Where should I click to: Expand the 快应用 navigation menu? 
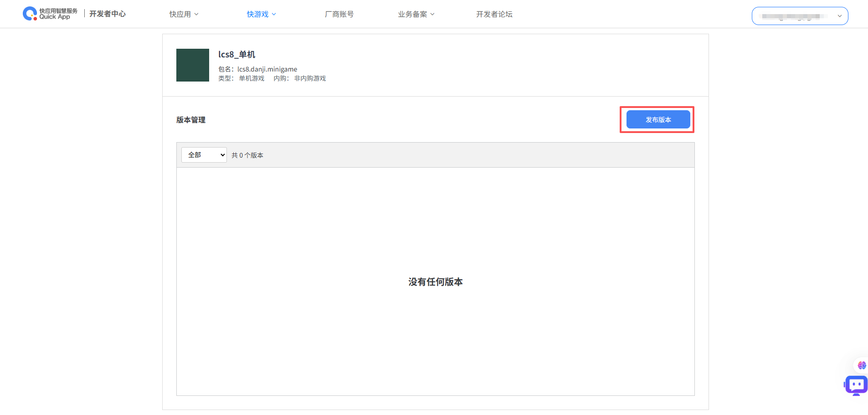pyautogui.click(x=180, y=15)
